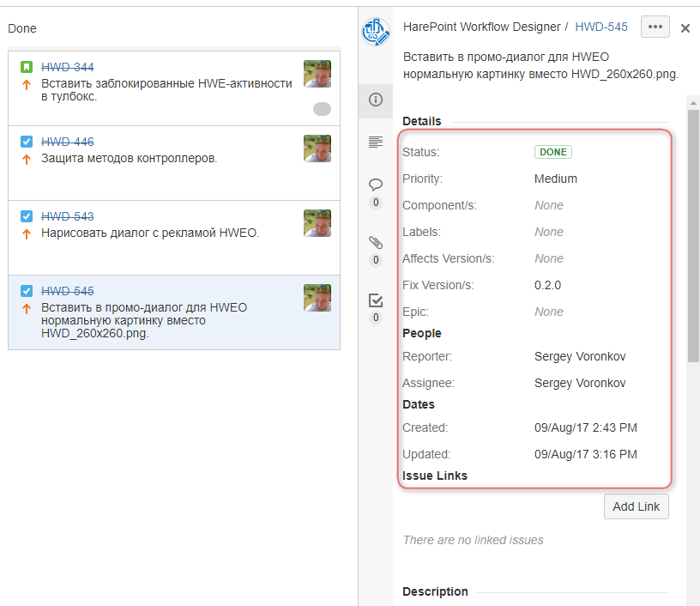The height and width of the screenshot is (606, 700).
Task: Click the priority arrow on HWD-545 card
Action: coord(27,308)
